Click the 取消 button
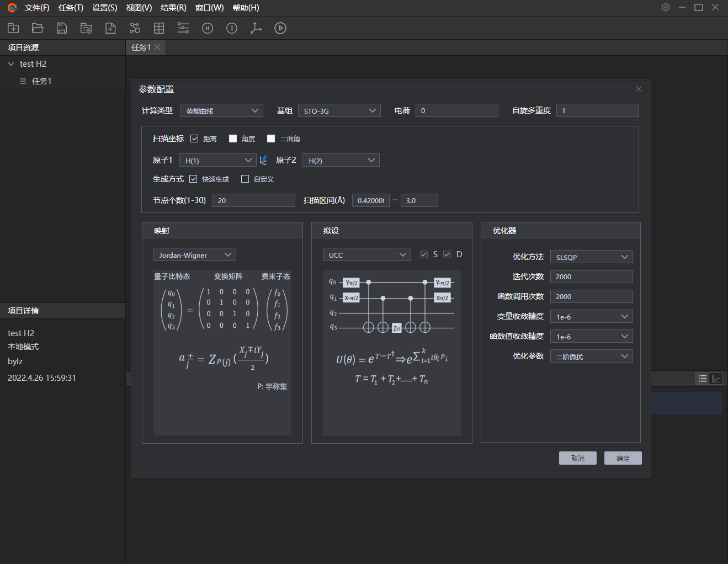 578,458
